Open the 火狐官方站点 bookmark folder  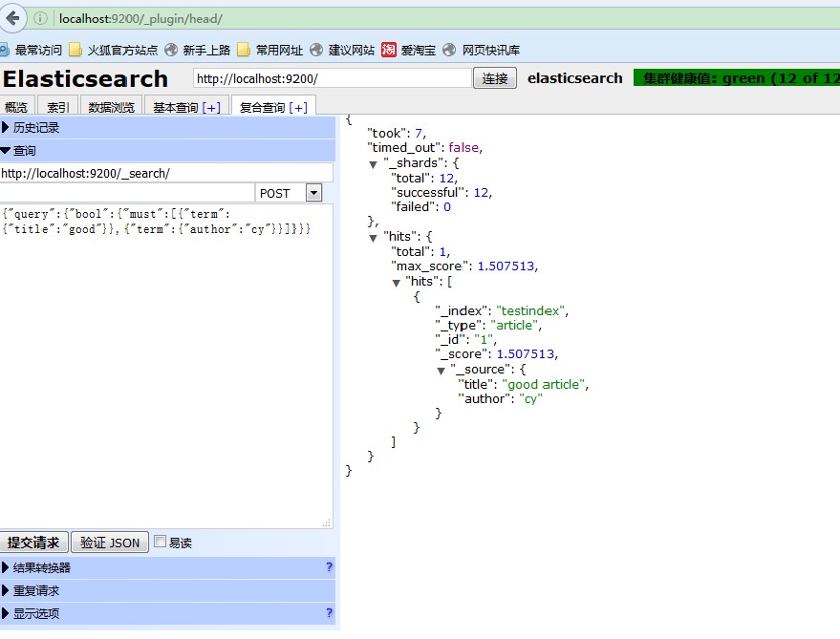click(x=113, y=50)
